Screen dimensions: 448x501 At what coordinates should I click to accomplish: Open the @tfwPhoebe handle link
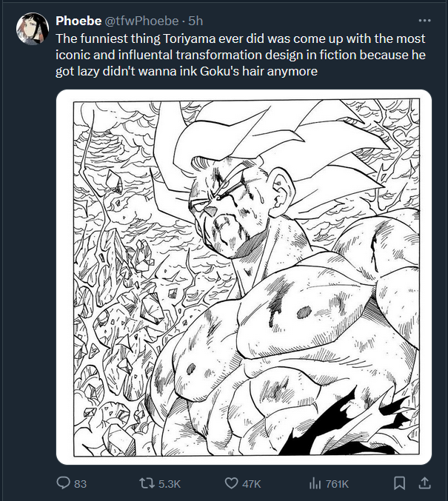click(141, 21)
